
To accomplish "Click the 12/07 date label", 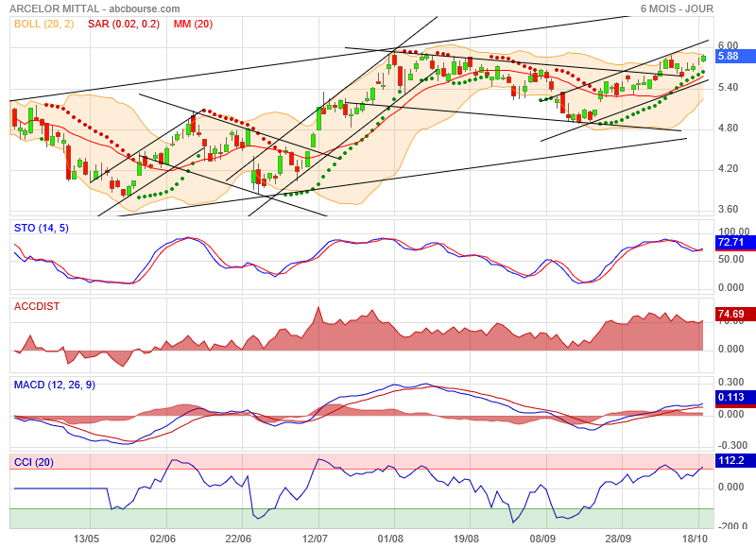I will pyautogui.click(x=315, y=539).
